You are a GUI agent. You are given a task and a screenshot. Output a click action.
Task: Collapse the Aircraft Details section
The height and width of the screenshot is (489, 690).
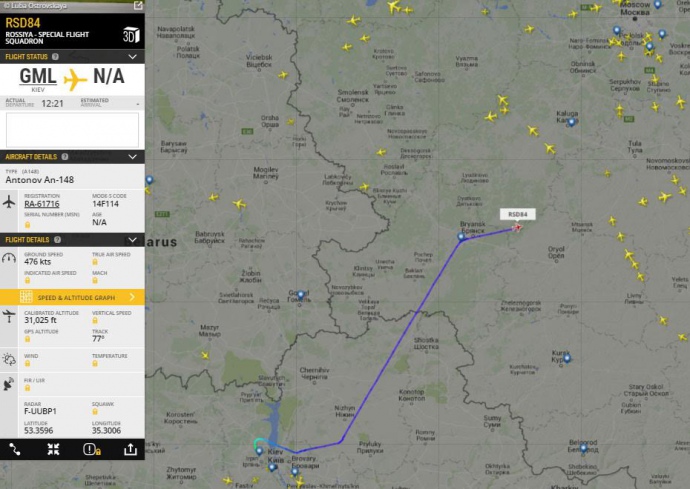click(132, 157)
